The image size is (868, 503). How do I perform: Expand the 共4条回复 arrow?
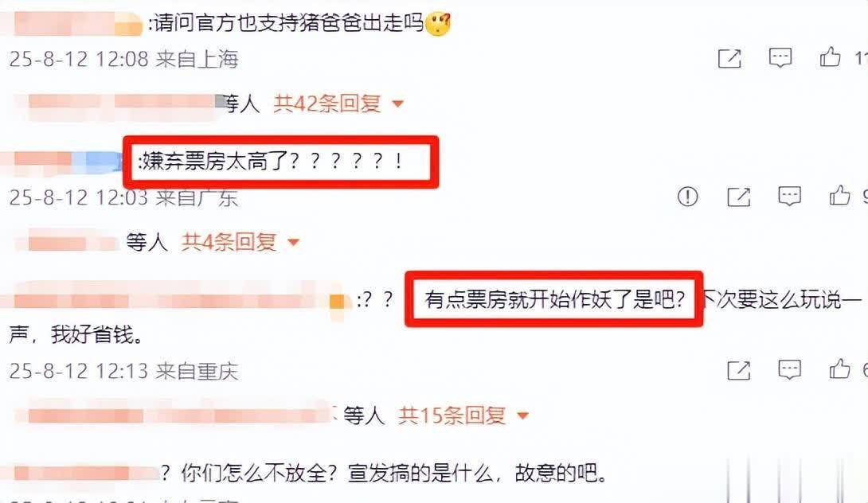293,242
